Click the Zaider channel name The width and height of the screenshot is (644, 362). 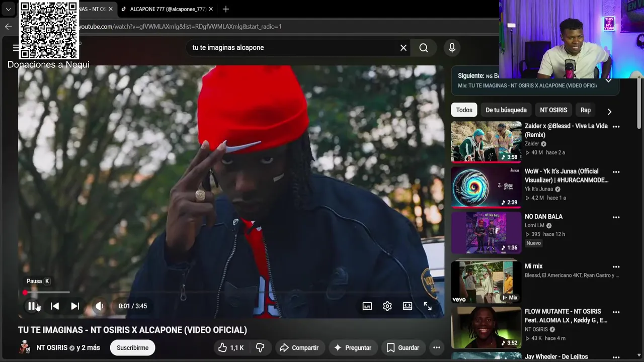click(532, 144)
